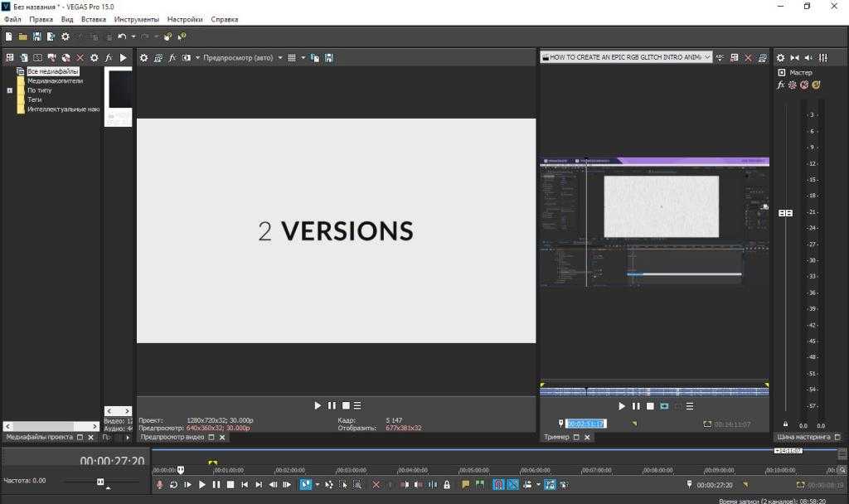Click the lock event icon in timeline toolbar

tap(447, 484)
